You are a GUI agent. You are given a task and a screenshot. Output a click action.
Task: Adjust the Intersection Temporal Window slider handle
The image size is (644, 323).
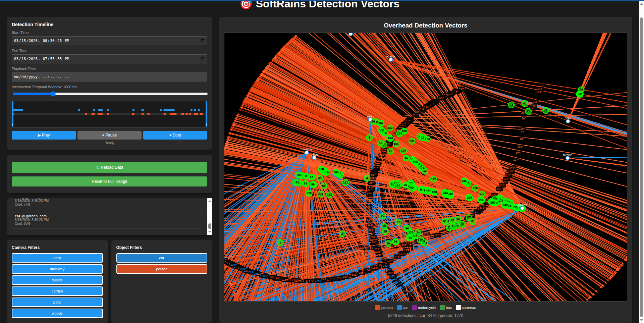click(x=53, y=94)
